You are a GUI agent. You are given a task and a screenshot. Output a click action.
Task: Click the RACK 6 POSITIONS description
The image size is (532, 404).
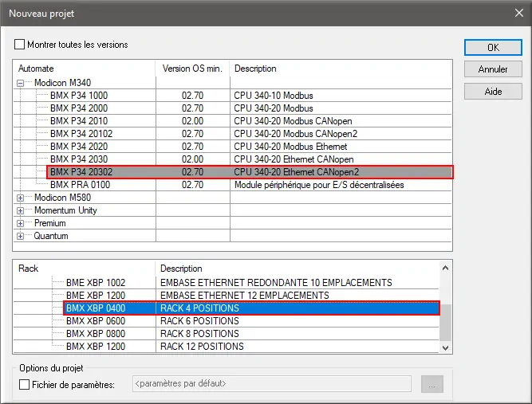pyautogui.click(x=199, y=321)
